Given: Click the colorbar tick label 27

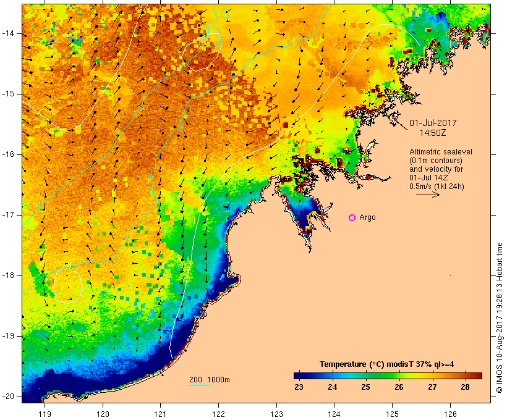Looking at the screenshot, I should click(432, 387).
